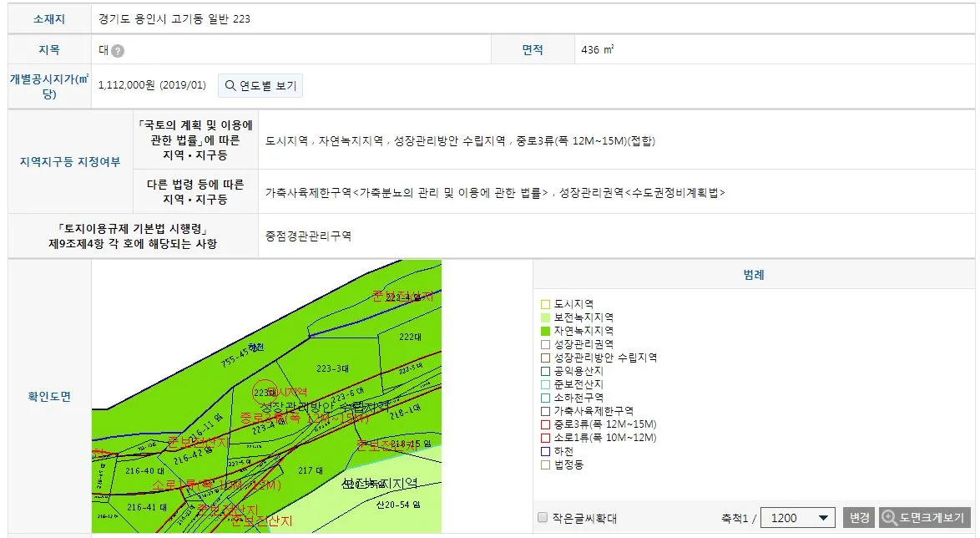Click the 연도별 보기 button
980x538 pixels.
coord(261,85)
